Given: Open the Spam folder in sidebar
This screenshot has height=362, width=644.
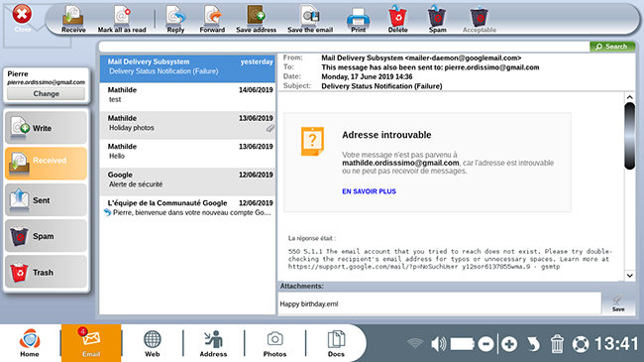Looking at the screenshot, I should click(46, 236).
